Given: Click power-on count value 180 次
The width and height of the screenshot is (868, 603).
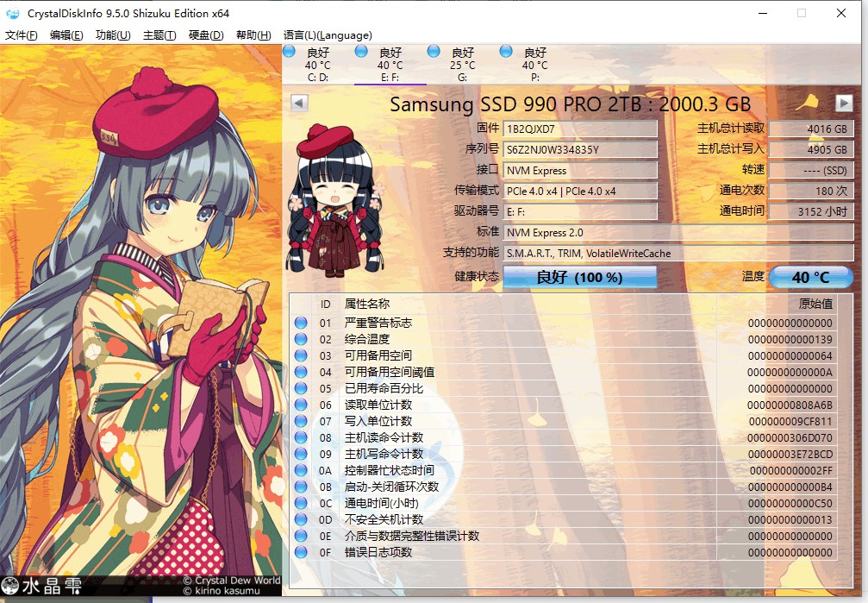Looking at the screenshot, I should point(811,192).
